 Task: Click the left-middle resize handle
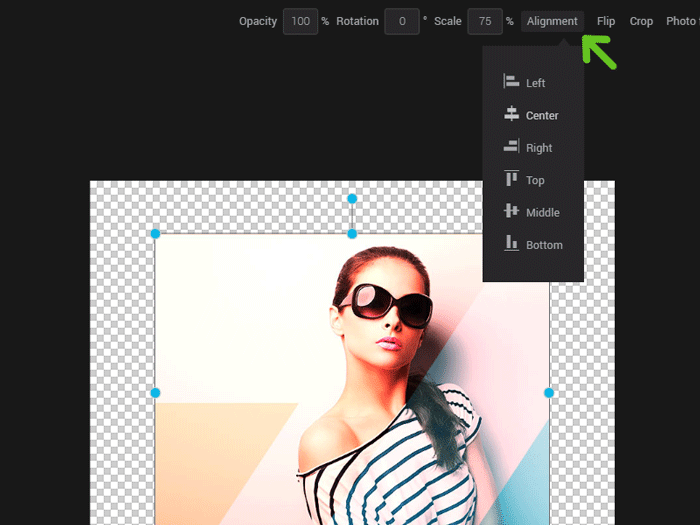155,393
